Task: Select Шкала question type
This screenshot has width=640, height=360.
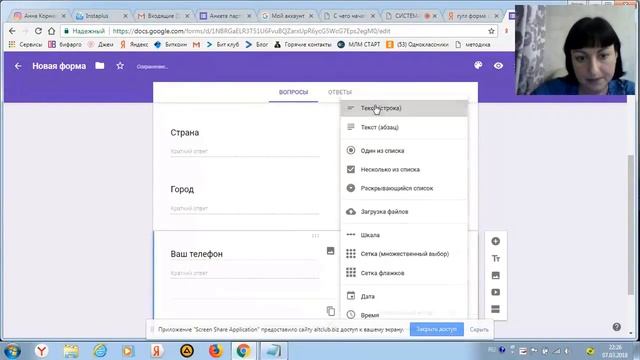Action: 404,235
